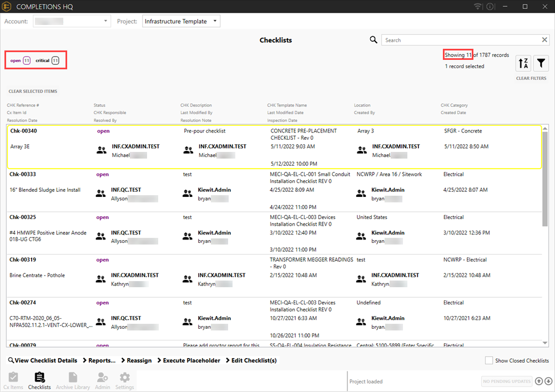Click inside the Search input field
Screen dimensions: 555x392
click(461, 40)
